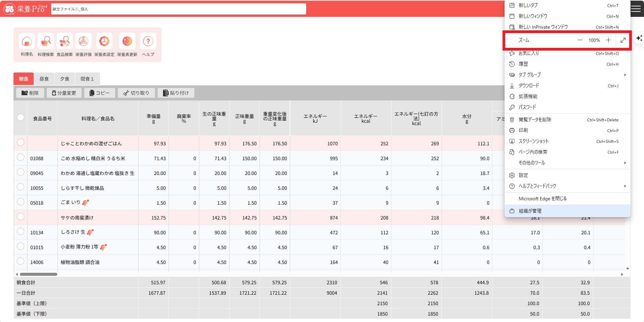
Task: Click the 分量変更 button
Action: 64,93
